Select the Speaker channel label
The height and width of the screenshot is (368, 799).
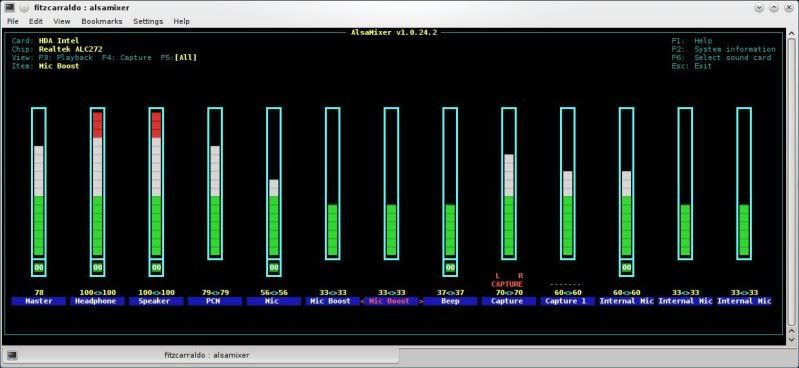tap(156, 301)
